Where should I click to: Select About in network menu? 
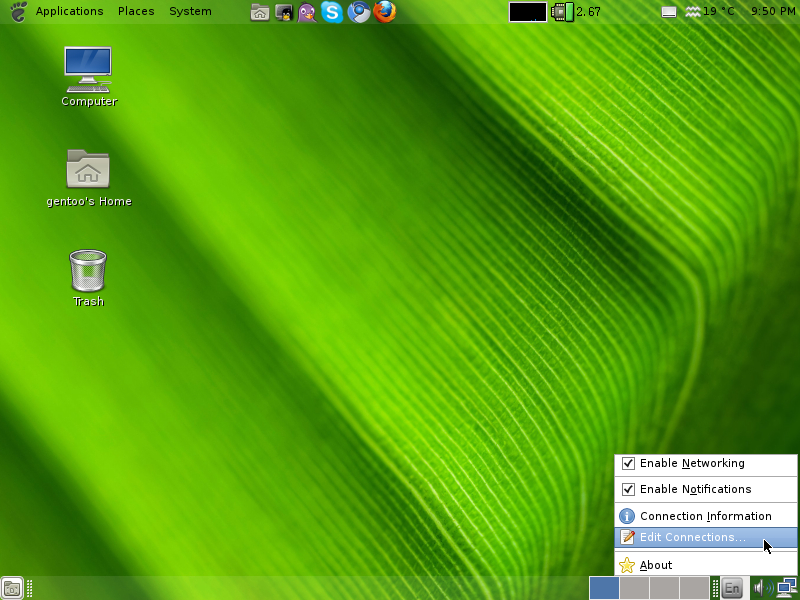pyautogui.click(x=656, y=565)
